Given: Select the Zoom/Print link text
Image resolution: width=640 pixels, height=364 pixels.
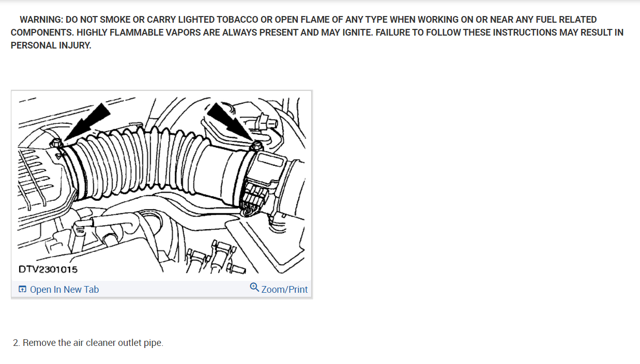Looking at the screenshot, I should 284,290.
